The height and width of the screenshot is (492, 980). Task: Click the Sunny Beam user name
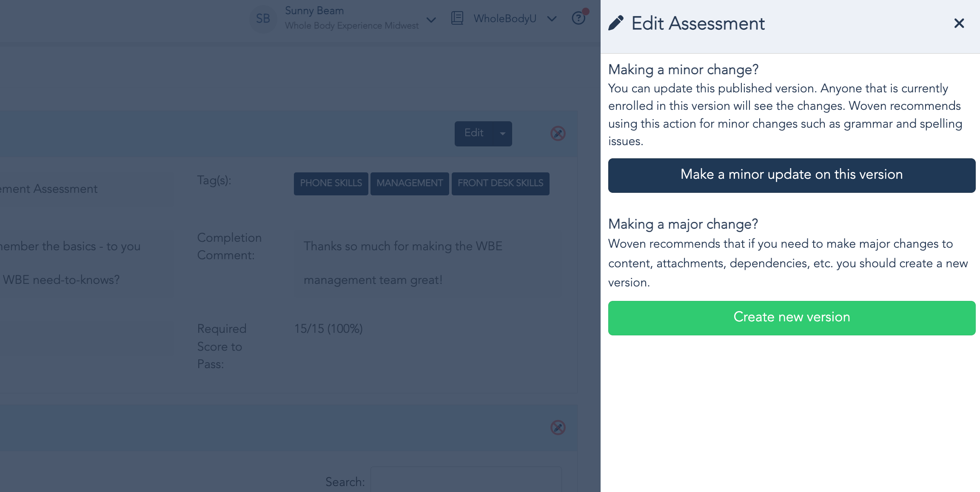[x=314, y=11]
